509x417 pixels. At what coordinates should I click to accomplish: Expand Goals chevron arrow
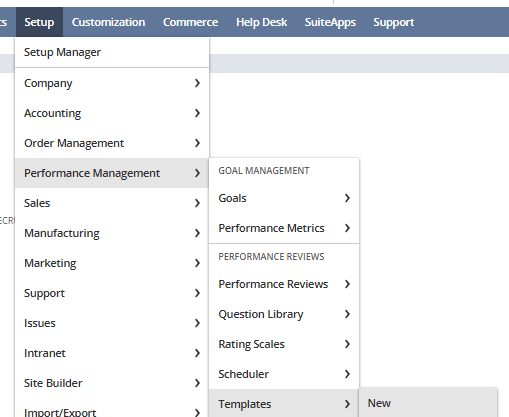(347, 198)
